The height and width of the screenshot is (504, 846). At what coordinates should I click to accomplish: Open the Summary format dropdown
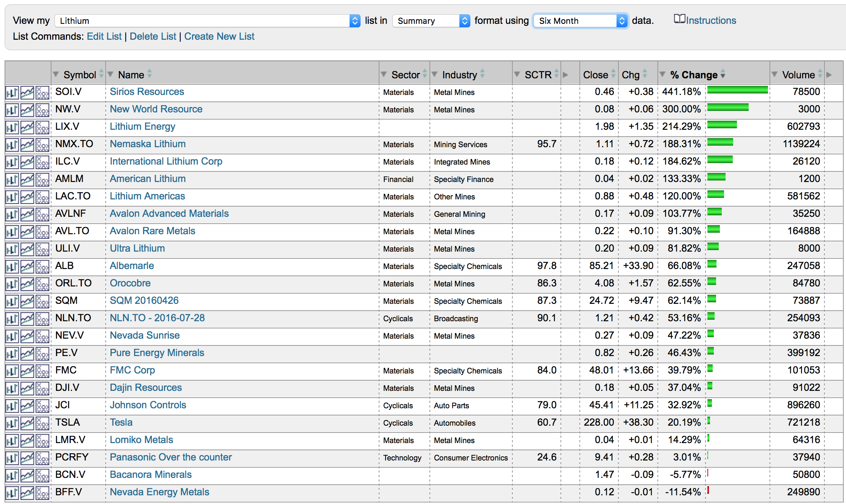click(431, 21)
